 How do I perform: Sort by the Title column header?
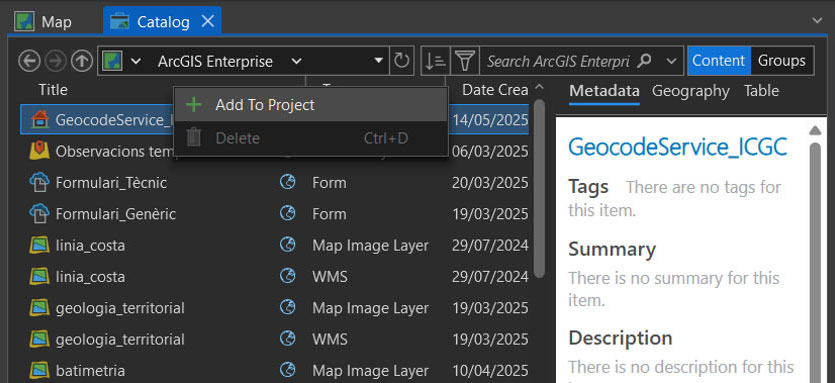tap(53, 90)
